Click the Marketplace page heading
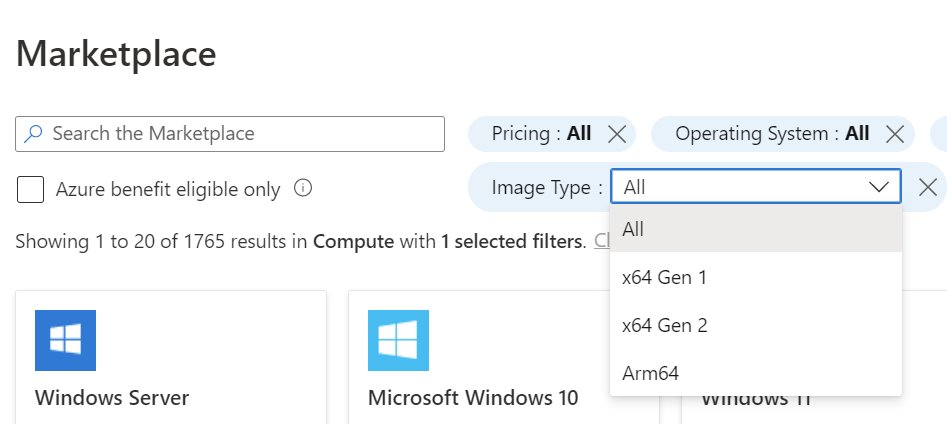Screen dimensions: 947x424 [x=116, y=54]
